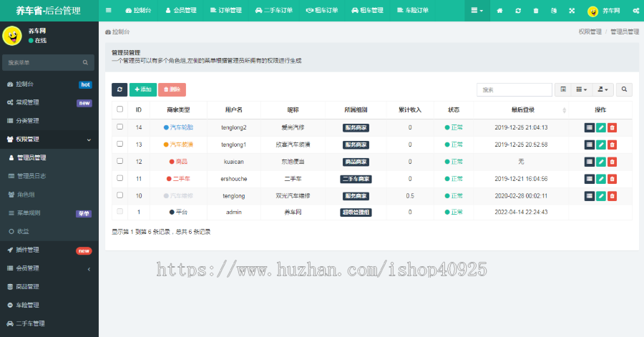
Task: Click the top bar refresh icon
Action: (518, 11)
